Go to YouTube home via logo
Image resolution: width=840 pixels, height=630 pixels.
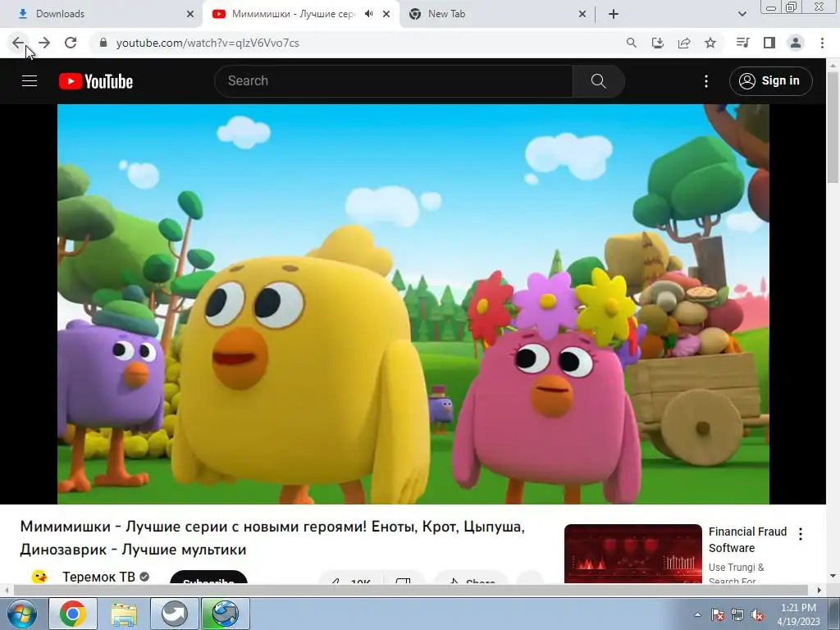[96, 81]
